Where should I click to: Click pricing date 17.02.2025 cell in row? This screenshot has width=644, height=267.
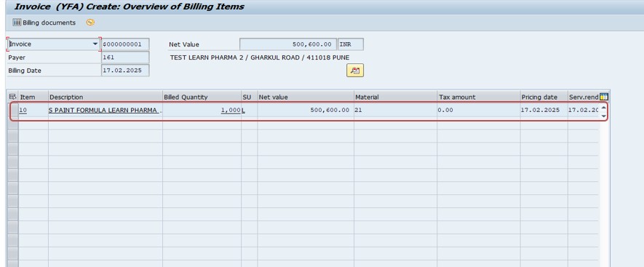click(x=544, y=110)
